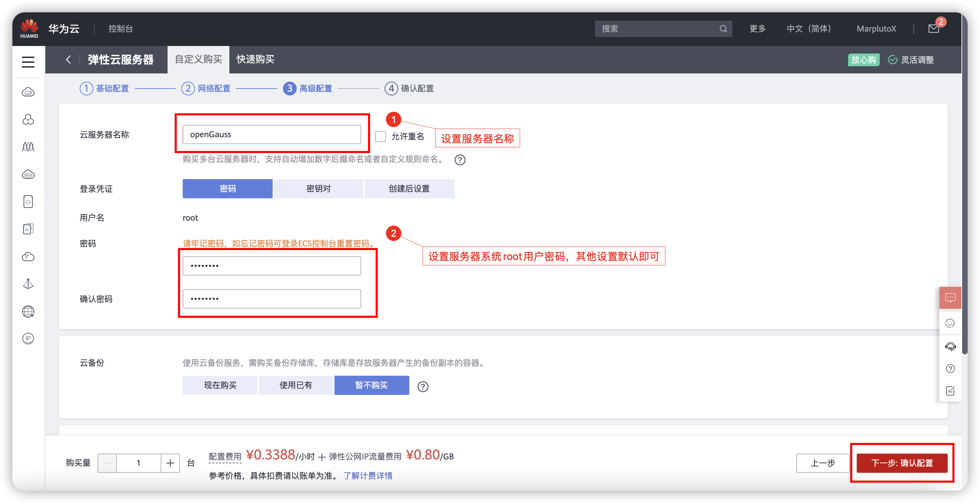Viewport: 980px width, 503px height.
Task: Click the search magnifier icon
Action: tap(723, 29)
